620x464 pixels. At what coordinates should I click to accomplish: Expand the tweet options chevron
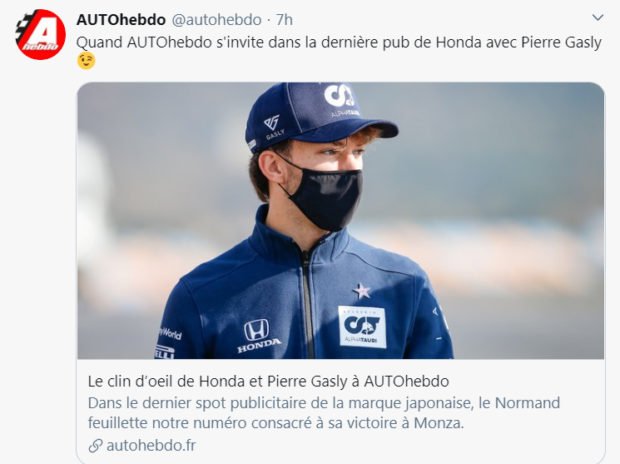[597, 18]
